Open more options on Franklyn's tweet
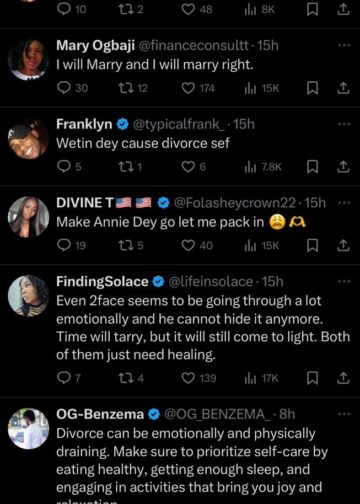Image resolution: width=360 pixels, height=504 pixels. click(344, 124)
